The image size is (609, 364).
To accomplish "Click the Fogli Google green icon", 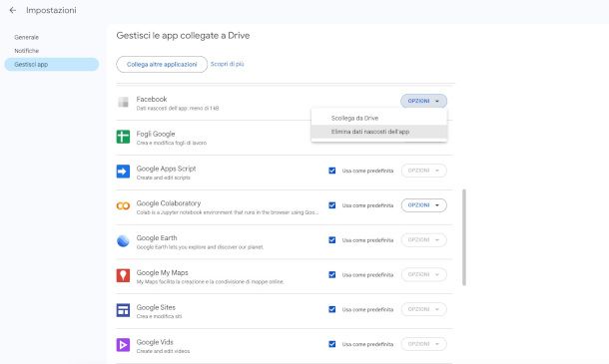I will point(123,137).
